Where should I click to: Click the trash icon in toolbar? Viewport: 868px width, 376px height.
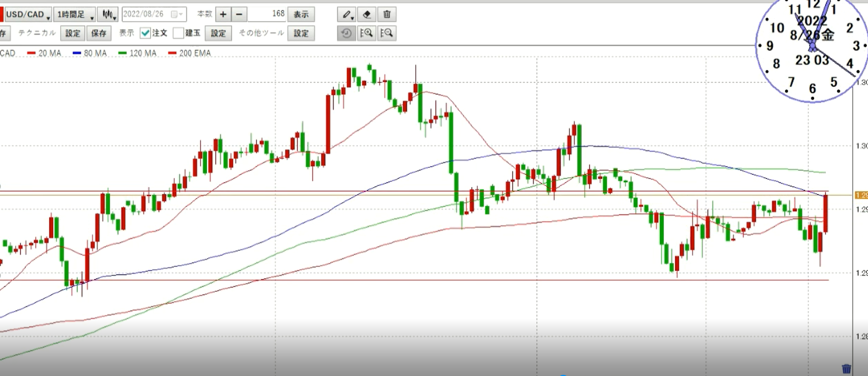387,14
